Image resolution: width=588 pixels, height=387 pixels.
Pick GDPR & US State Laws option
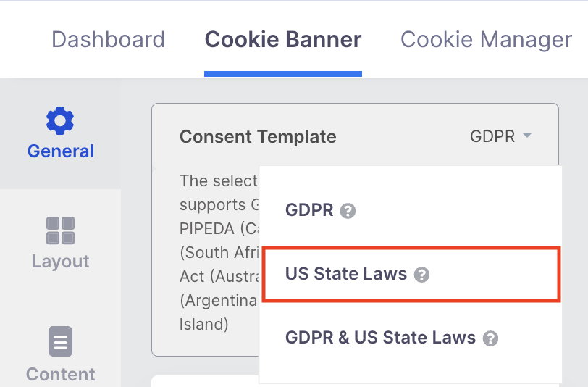click(x=411, y=338)
